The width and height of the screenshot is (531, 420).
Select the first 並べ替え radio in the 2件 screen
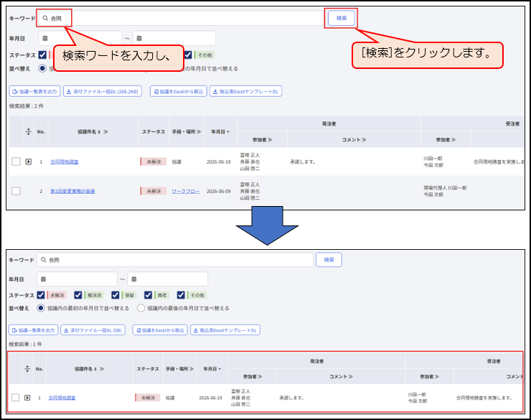[42, 68]
